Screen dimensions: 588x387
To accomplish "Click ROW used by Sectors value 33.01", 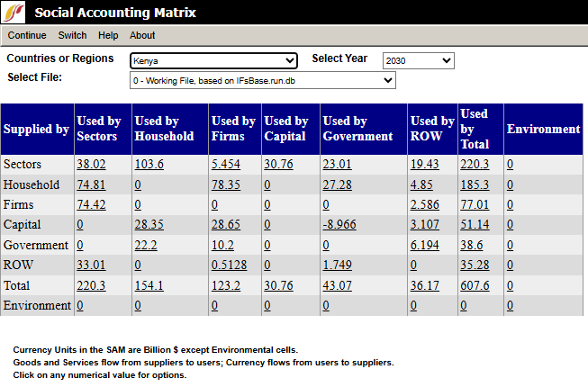I will tap(91, 265).
